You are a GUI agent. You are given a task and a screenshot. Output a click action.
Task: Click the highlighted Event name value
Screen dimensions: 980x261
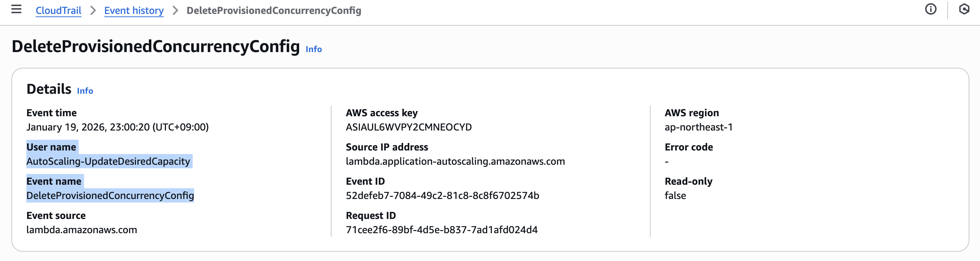coord(110,196)
